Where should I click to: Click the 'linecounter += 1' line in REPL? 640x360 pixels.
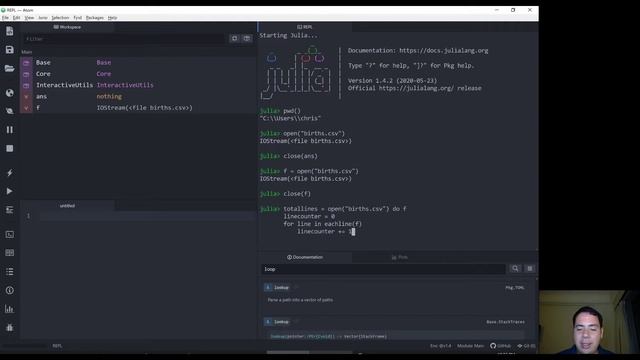tap(324, 231)
